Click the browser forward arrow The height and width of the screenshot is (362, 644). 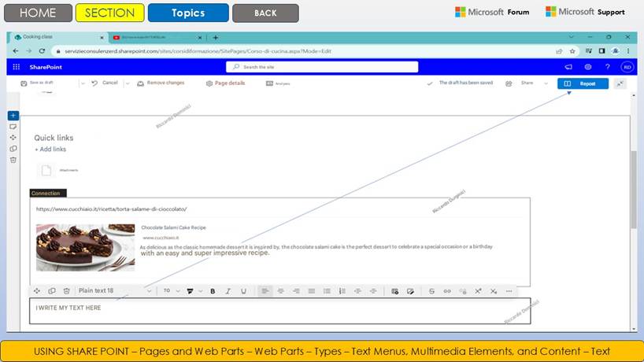click(x=29, y=51)
